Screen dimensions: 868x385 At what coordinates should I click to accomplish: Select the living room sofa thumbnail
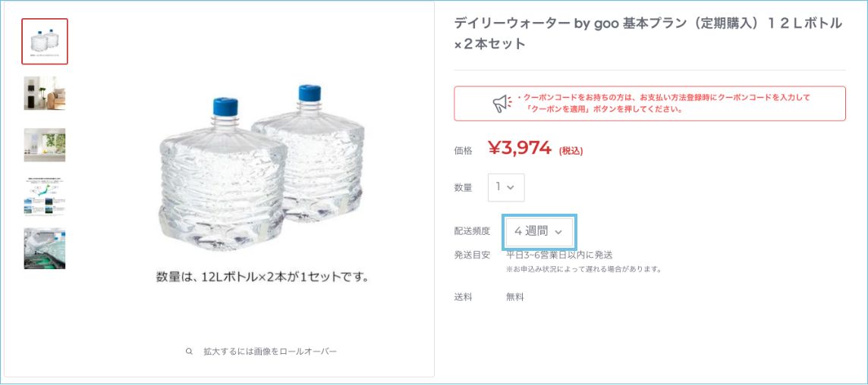(x=45, y=93)
